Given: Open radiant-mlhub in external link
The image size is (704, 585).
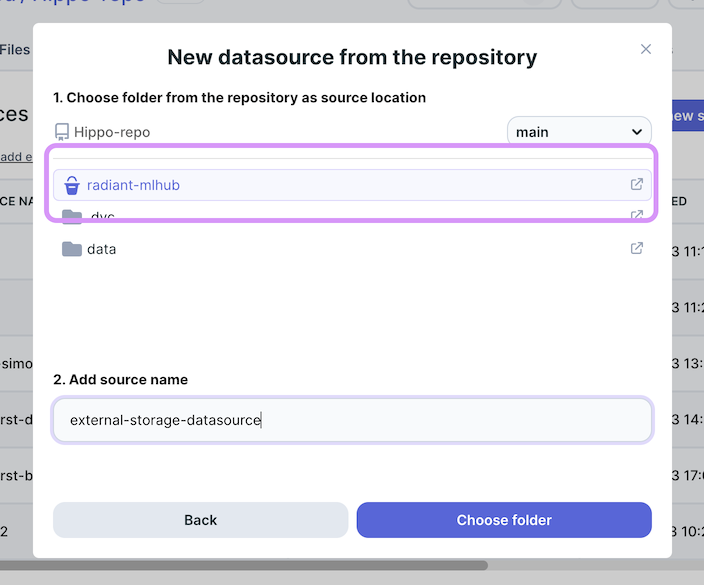Looking at the screenshot, I should click(x=636, y=184).
